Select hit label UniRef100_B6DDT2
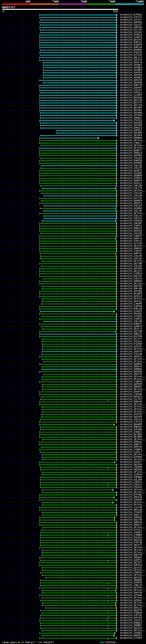 [x=131, y=151]
